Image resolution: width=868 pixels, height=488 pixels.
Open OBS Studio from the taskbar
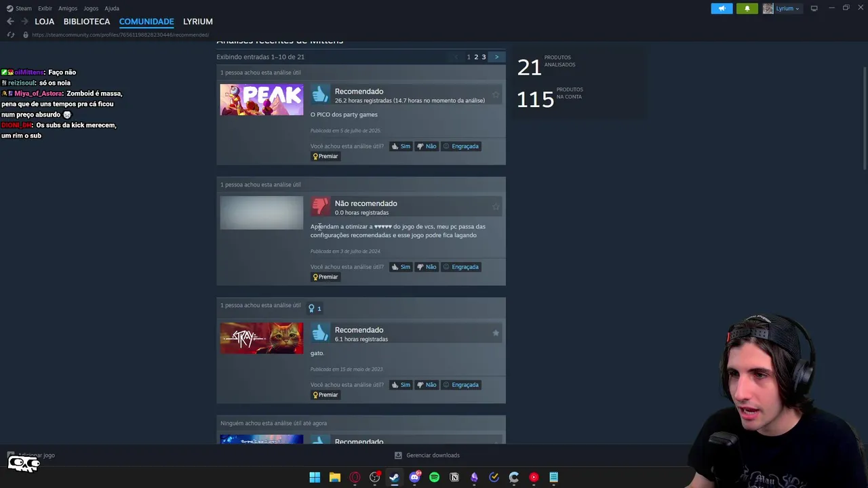click(x=374, y=477)
